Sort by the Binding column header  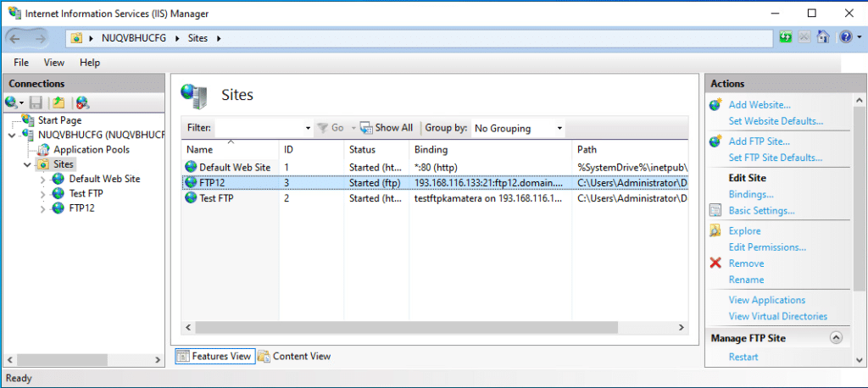click(491, 149)
